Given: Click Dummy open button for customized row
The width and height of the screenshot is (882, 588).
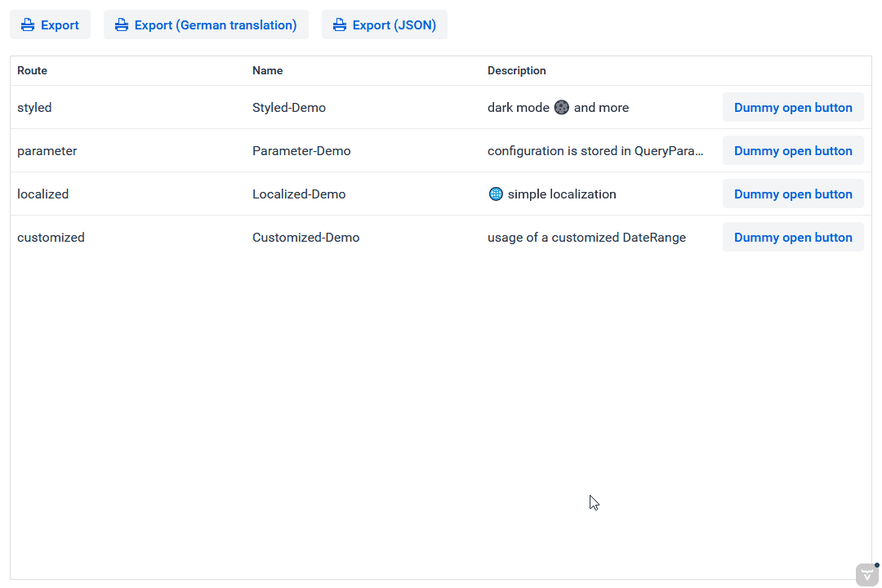Looking at the screenshot, I should 793,238.
